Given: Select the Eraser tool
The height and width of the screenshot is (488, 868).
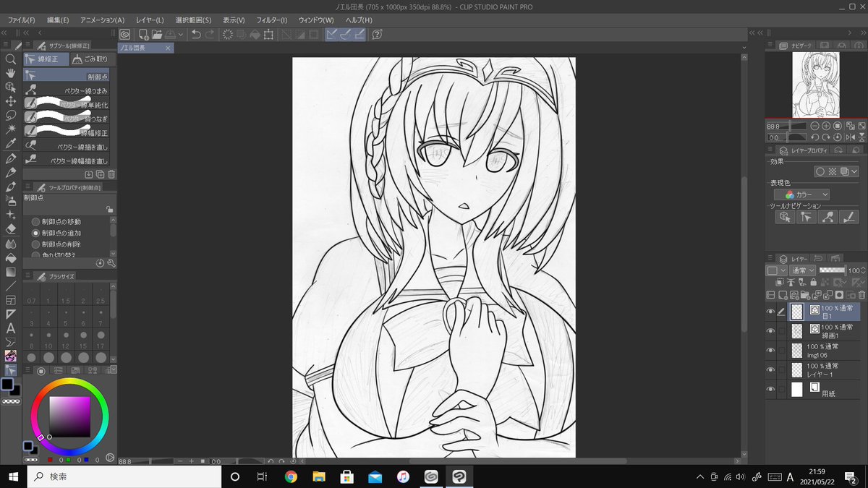Looking at the screenshot, I should click(x=11, y=229).
